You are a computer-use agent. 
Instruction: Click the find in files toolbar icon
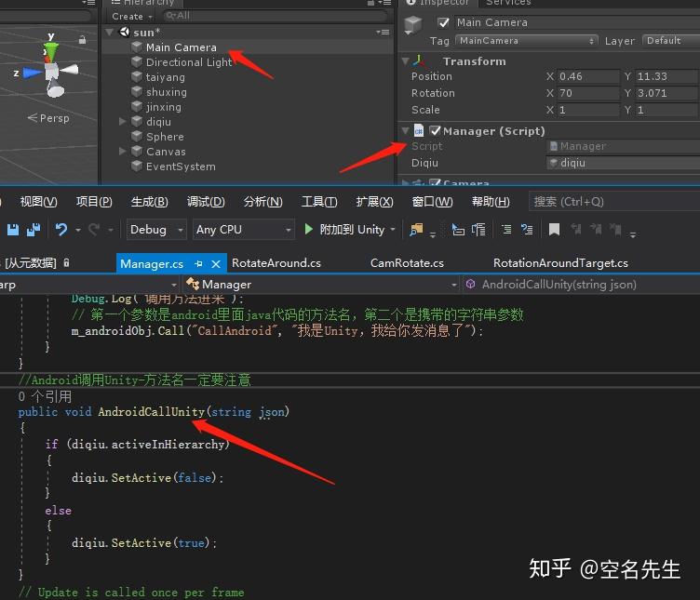click(x=416, y=230)
